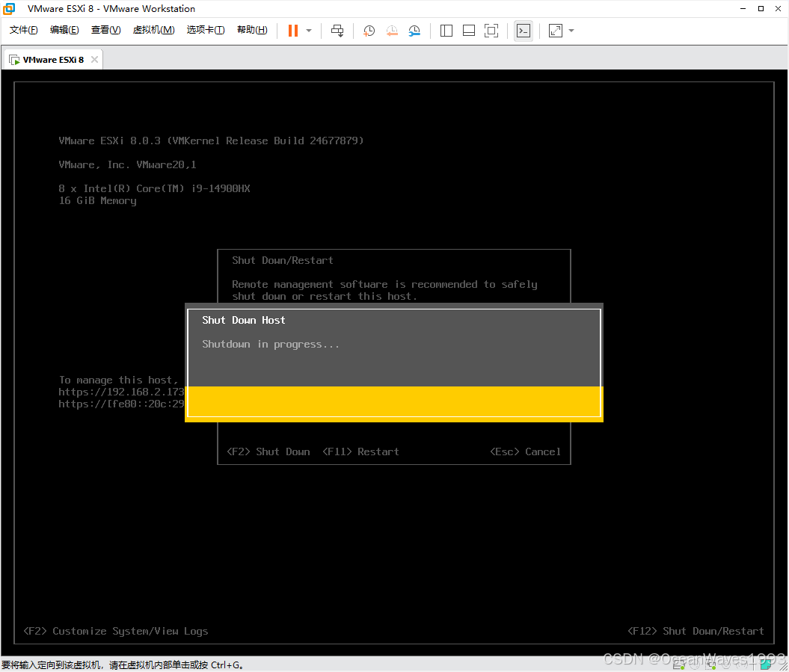Open the snapshot manager
The width and height of the screenshot is (789, 672).
click(414, 31)
